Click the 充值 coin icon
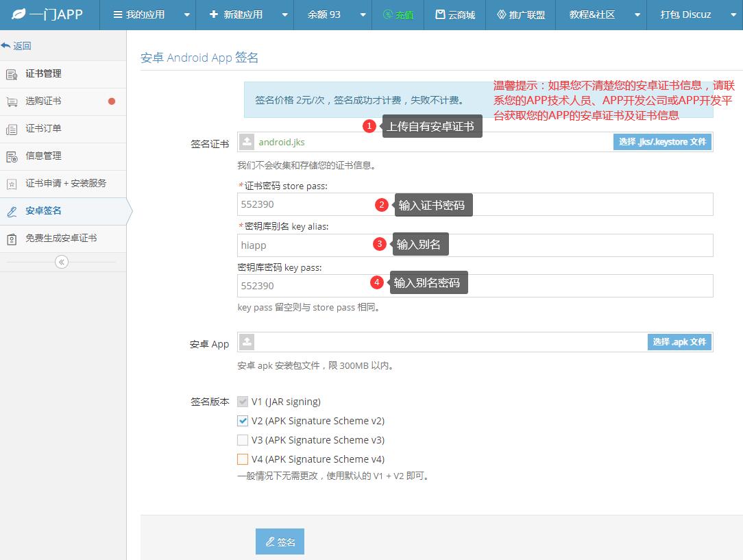The image size is (743, 560). pyautogui.click(x=388, y=14)
